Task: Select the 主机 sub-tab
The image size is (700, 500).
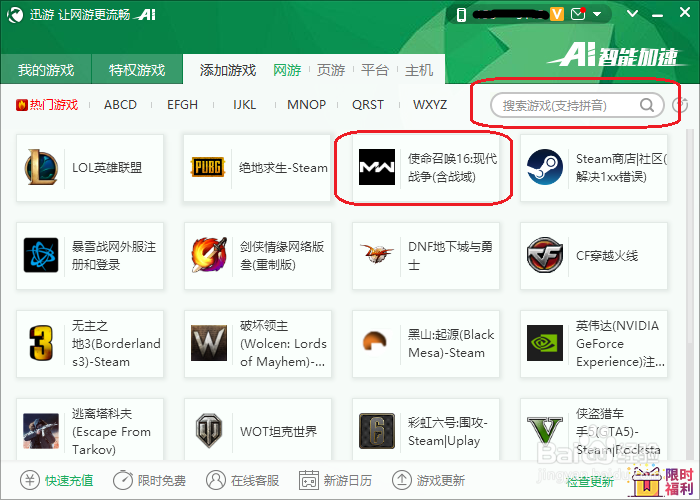Action: tap(419, 70)
